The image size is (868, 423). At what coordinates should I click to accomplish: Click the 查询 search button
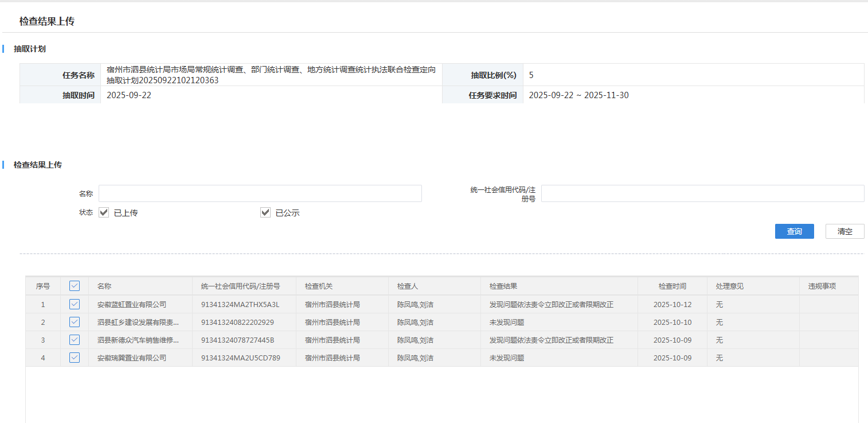[794, 231]
